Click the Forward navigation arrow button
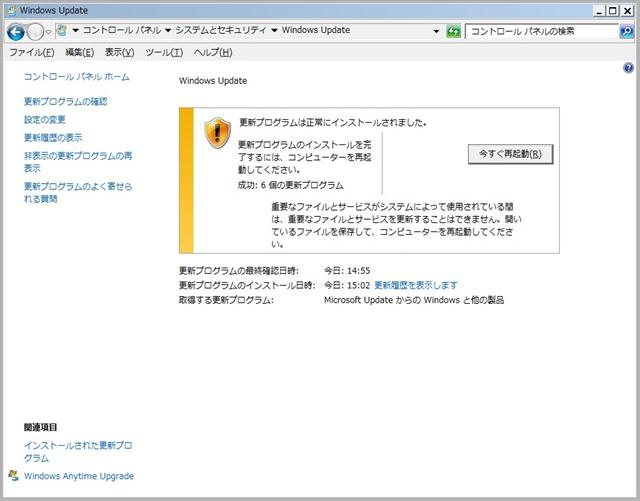This screenshot has width=640, height=501. point(35,32)
